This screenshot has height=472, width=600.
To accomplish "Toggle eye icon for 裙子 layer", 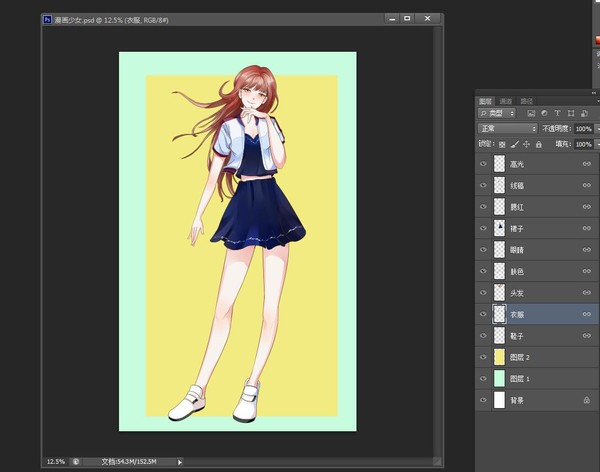I will 483,228.
